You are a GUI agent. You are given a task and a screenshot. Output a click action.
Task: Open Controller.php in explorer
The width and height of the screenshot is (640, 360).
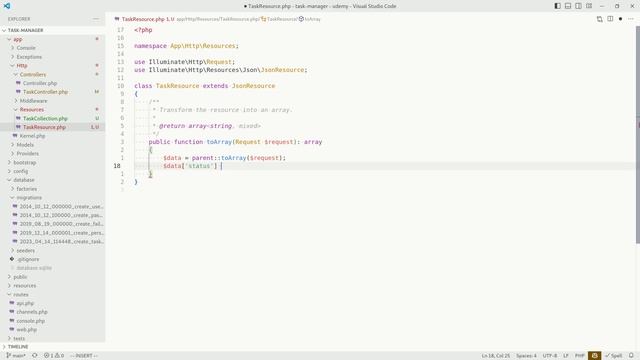pyautogui.click(x=40, y=83)
